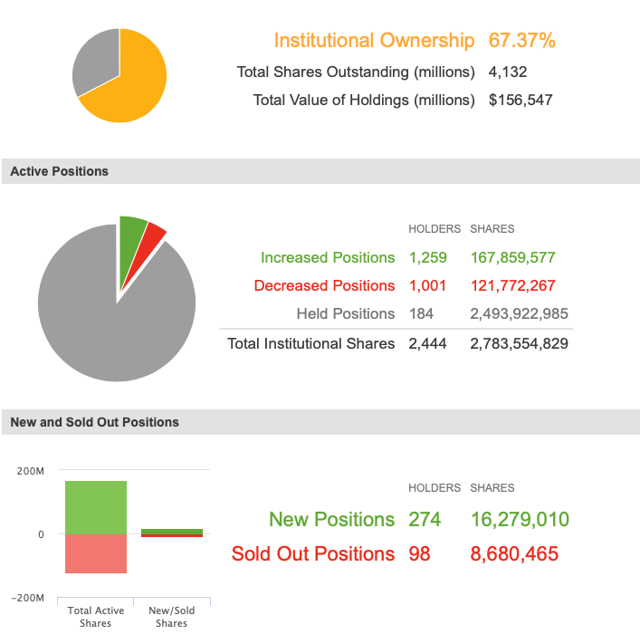Open the New Positions label
This screenshot has width=640, height=634.
click(x=331, y=520)
